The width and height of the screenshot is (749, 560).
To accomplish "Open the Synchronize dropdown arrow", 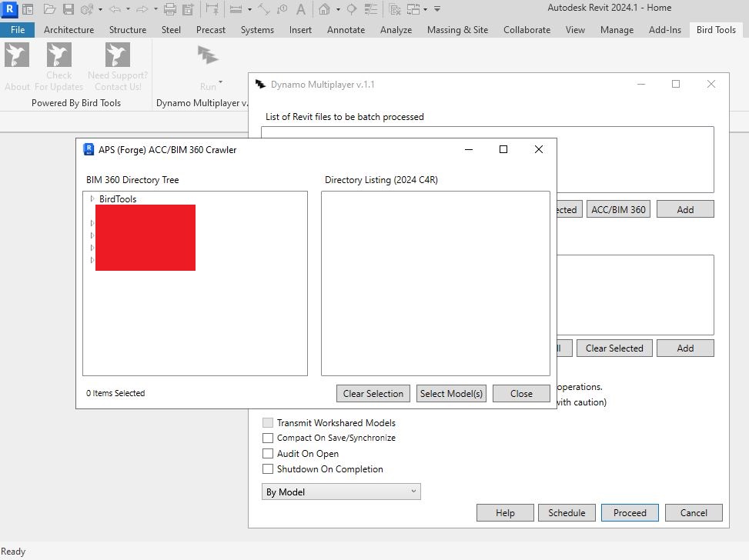I will pyautogui.click(x=100, y=9).
